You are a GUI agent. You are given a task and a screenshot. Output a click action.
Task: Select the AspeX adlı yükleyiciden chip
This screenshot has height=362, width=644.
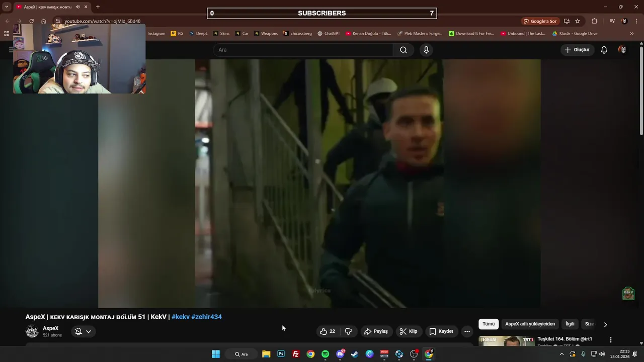tap(530, 324)
